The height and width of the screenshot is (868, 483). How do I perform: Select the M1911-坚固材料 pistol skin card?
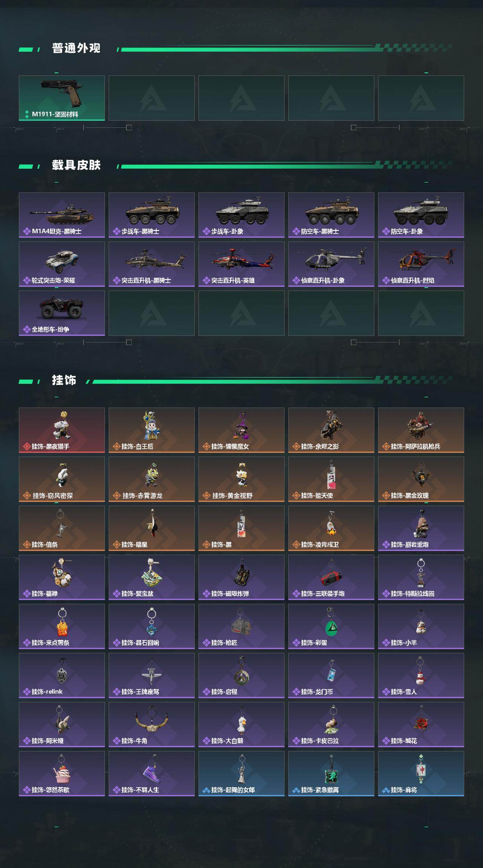[62, 98]
